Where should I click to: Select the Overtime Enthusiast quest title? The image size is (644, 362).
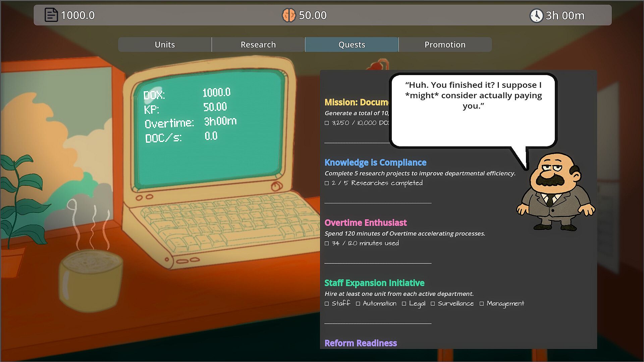[x=365, y=223]
